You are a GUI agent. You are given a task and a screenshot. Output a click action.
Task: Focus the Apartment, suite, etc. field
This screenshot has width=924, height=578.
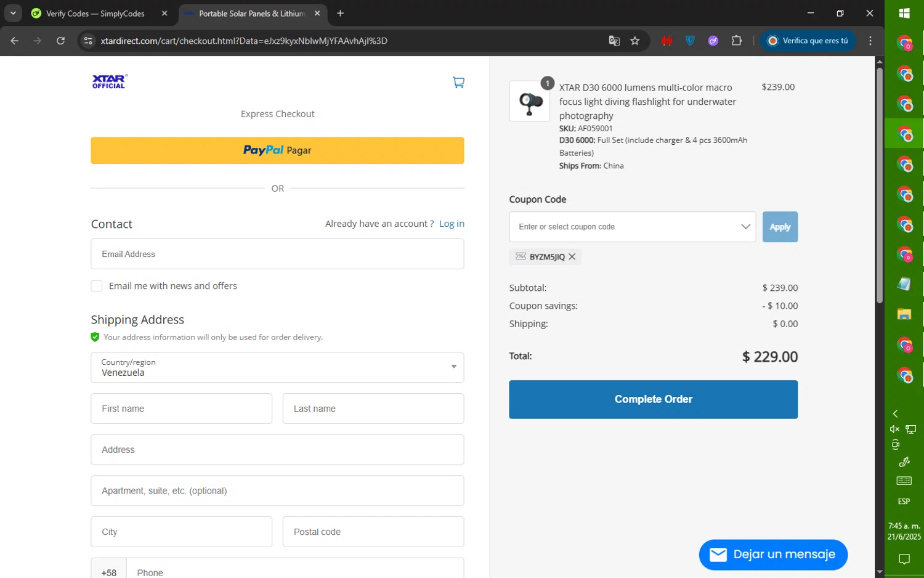click(277, 490)
